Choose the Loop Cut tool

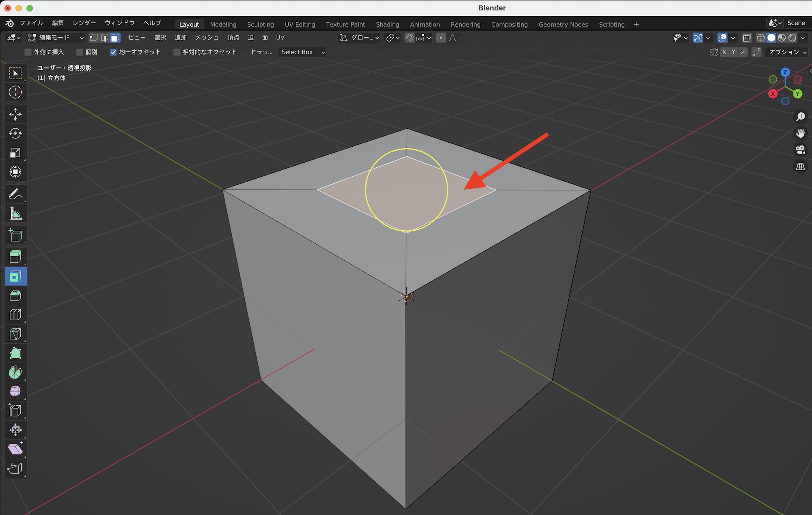[15, 315]
